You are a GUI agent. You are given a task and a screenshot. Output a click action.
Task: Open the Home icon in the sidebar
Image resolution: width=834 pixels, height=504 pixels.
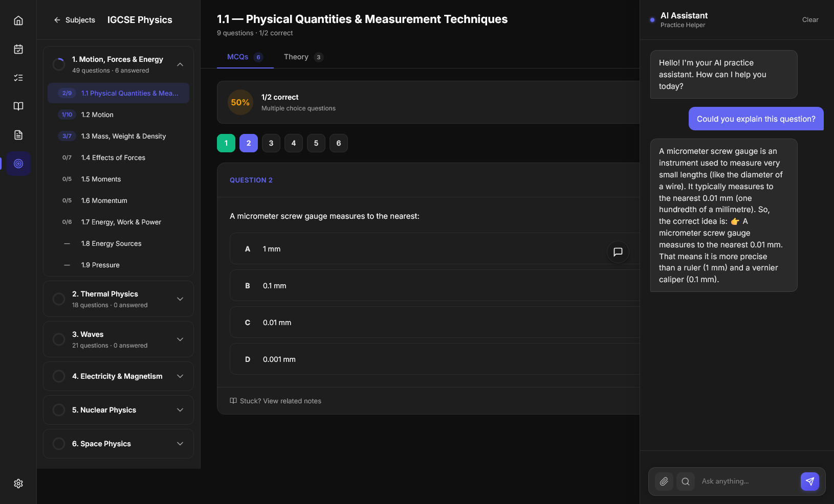18,20
